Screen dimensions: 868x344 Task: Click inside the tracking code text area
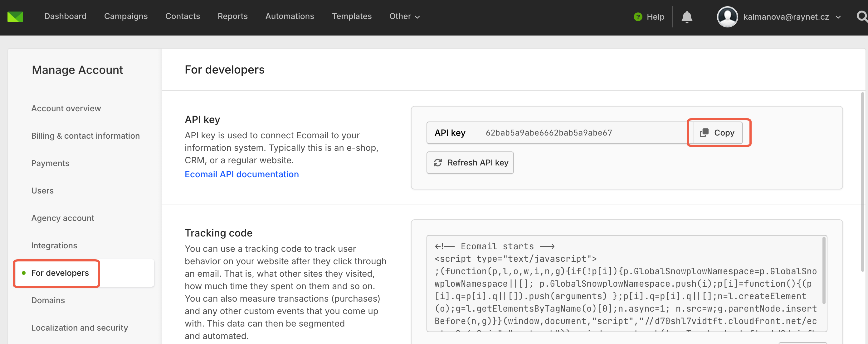point(627,284)
